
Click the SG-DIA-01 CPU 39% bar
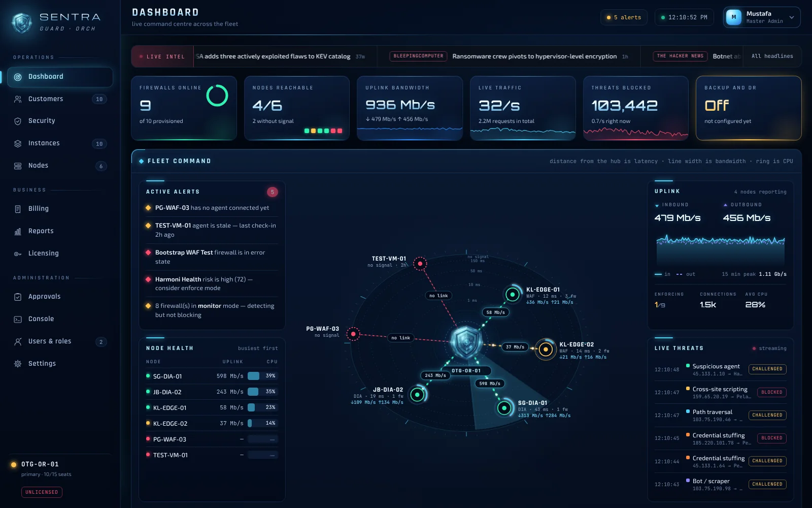[262, 376]
